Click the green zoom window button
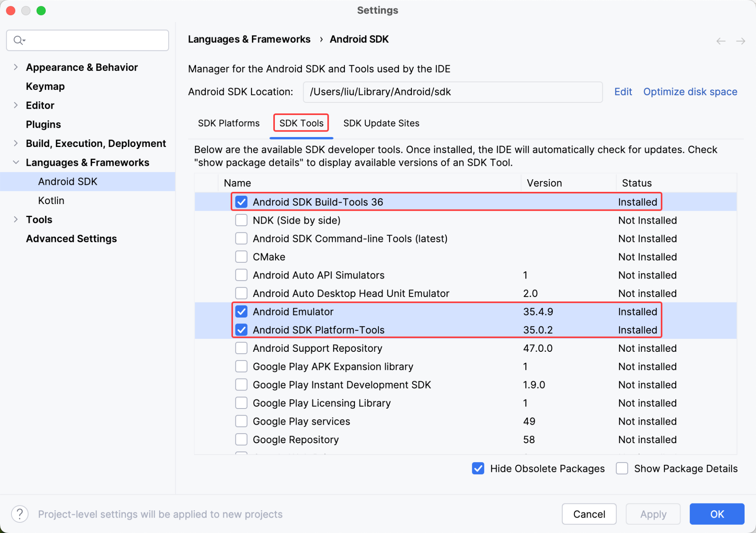This screenshot has width=756, height=533. [41, 11]
